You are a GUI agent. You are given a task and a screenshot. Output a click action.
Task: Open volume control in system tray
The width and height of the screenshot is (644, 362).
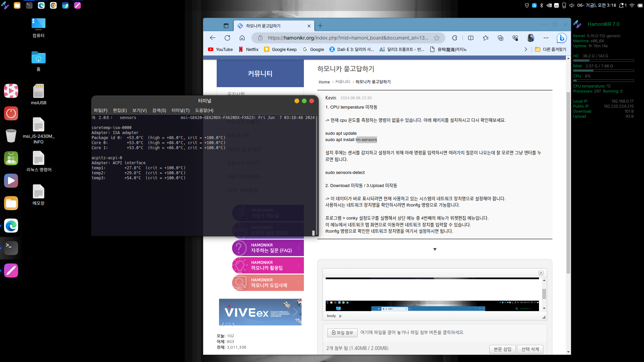[572, 5]
